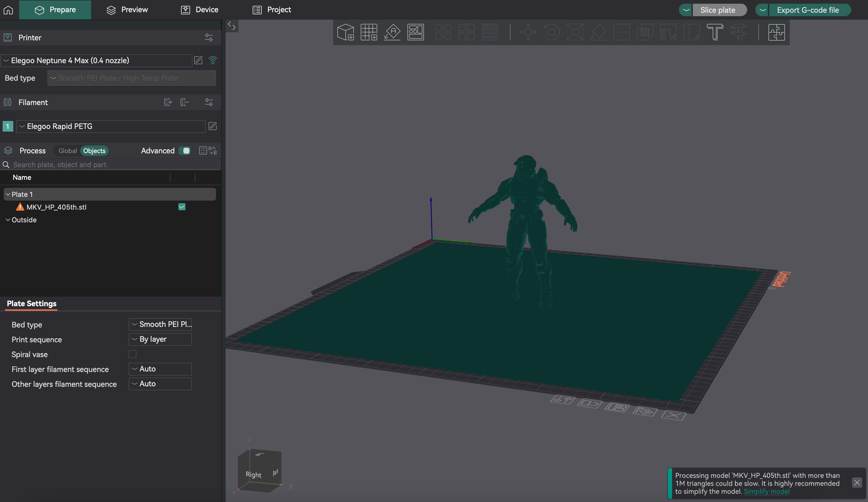Click the Add object cube icon
Screen dimensions: 868x502
click(x=346, y=32)
